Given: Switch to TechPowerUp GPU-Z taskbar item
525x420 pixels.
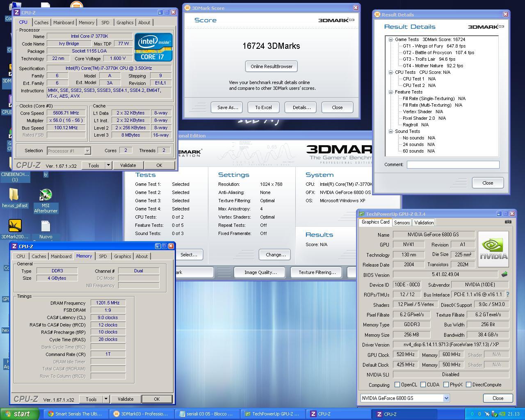Looking at the screenshot, I should 273,414.
